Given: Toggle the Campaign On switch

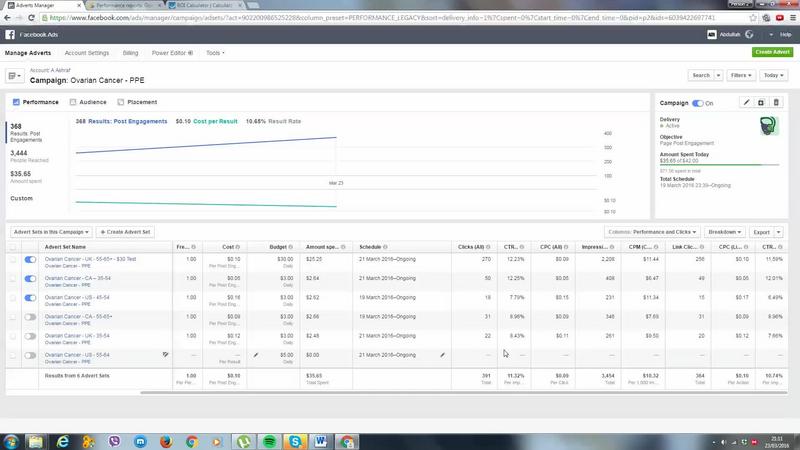Looking at the screenshot, I should pos(697,103).
